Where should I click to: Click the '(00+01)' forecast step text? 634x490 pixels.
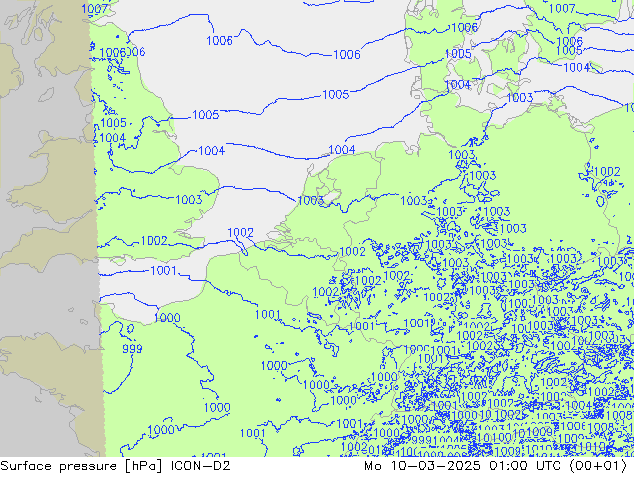pos(598,466)
